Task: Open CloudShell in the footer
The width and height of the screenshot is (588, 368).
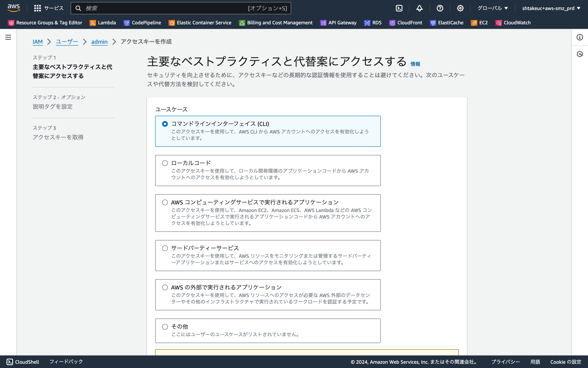Action: click(x=23, y=362)
